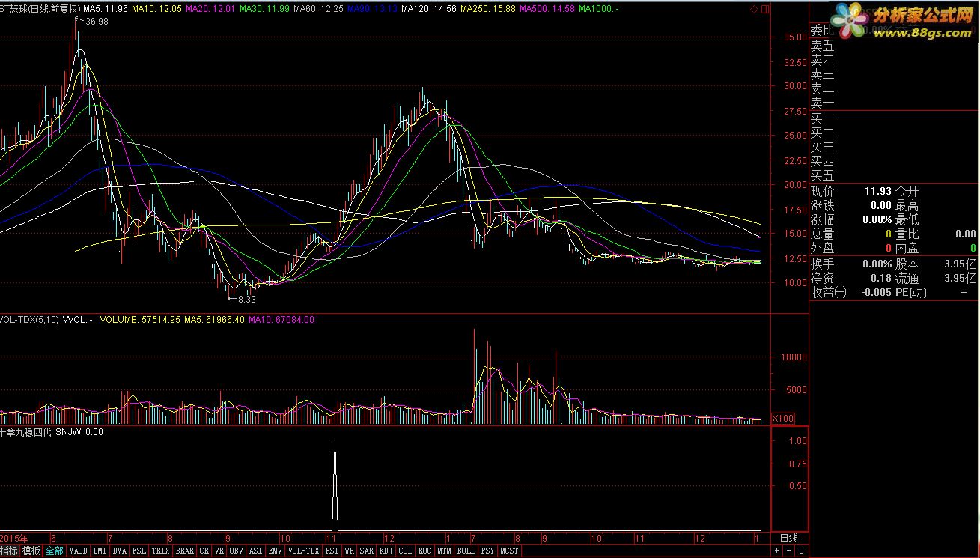This screenshot has height=558, width=980.
Task: Click the 8.33 low price marker
Action: [247, 299]
